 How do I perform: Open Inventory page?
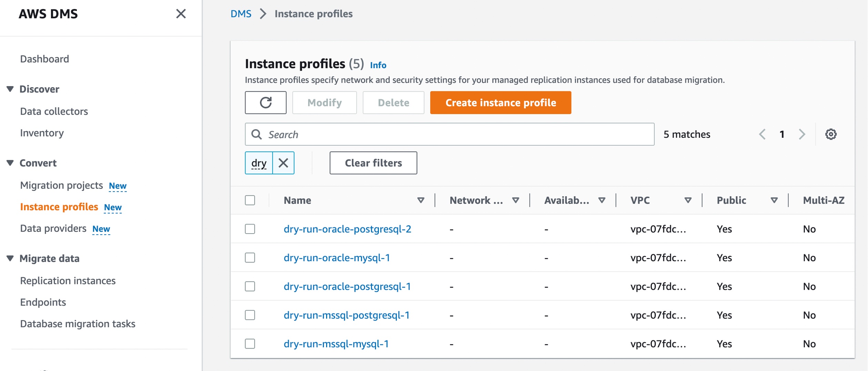[x=42, y=133]
